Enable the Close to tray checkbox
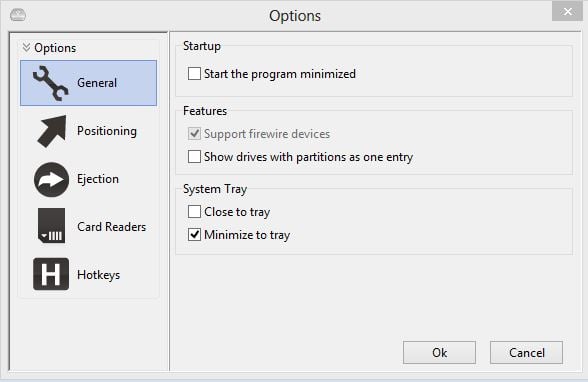 pos(194,211)
